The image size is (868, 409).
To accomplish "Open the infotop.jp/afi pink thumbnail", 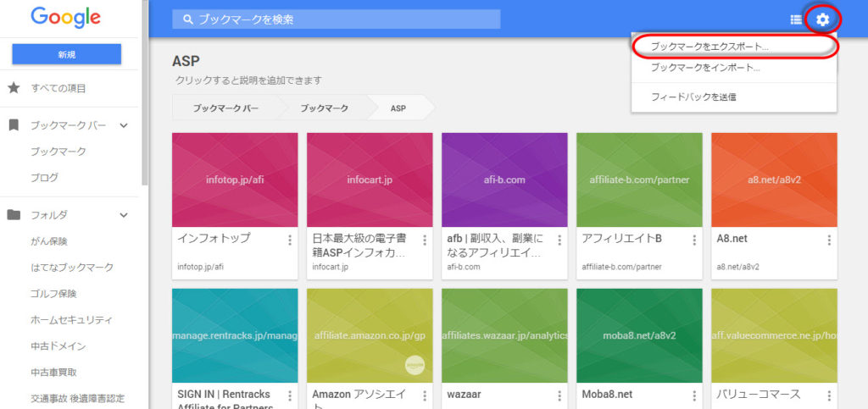I will tap(235, 180).
